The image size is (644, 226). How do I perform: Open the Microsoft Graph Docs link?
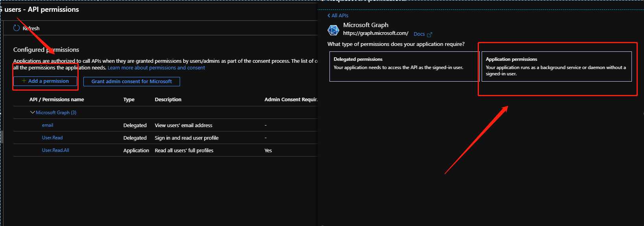pos(419,34)
